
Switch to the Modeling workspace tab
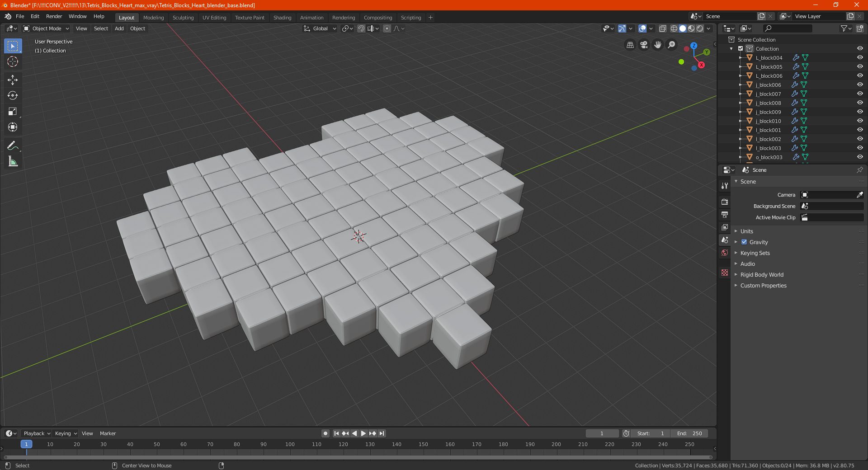(153, 18)
